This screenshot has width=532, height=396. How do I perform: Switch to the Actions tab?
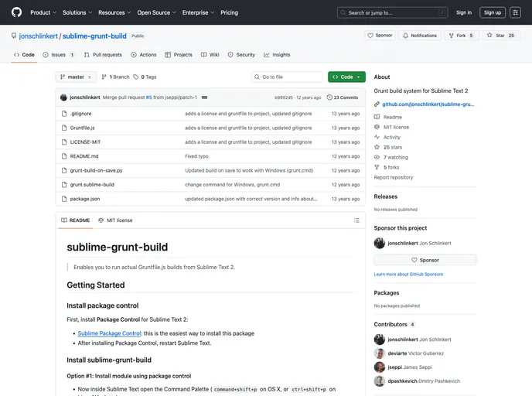pyautogui.click(x=144, y=55)
